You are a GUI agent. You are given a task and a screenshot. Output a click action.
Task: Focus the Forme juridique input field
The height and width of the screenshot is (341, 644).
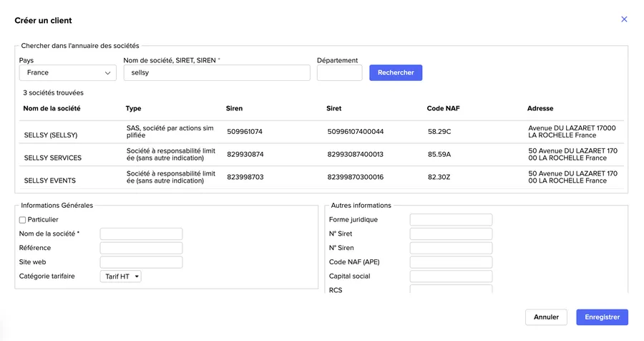(451, 220)
